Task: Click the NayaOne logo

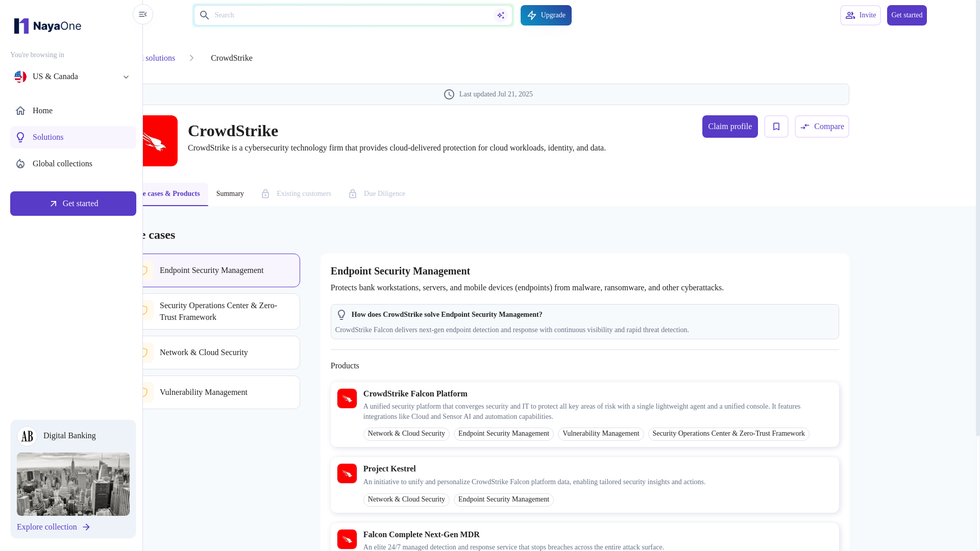Action: pyautogui.click(x=47, y=26)
